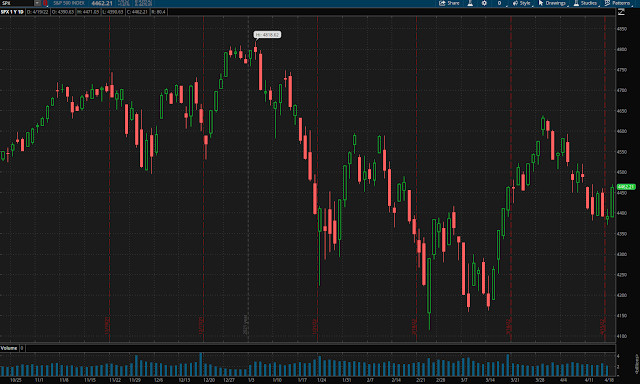Click the C: 4462.21 close value

pos(137,12)
